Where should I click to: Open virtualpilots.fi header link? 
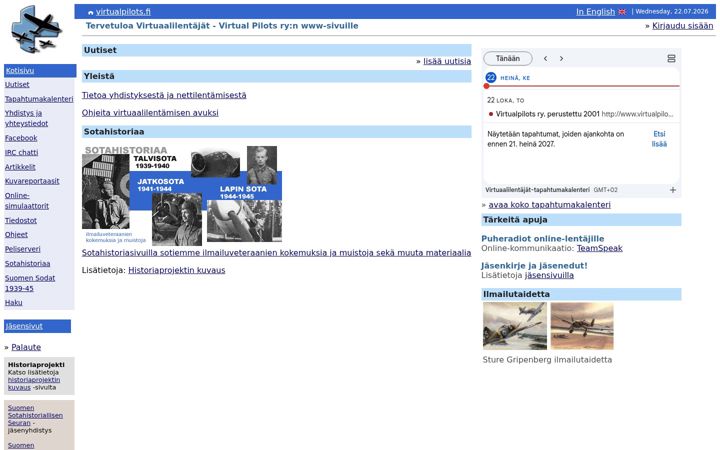point(123,12)
